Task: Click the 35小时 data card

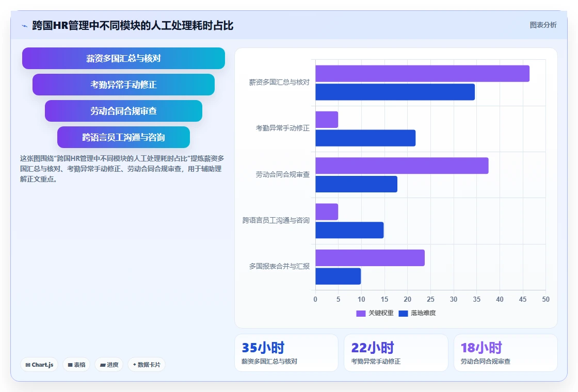Action: 286,353
